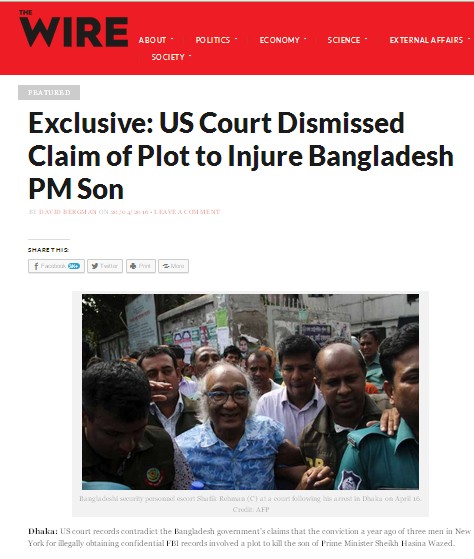Click the Twitter bird icon
The image size is (474, 559).
95,266
